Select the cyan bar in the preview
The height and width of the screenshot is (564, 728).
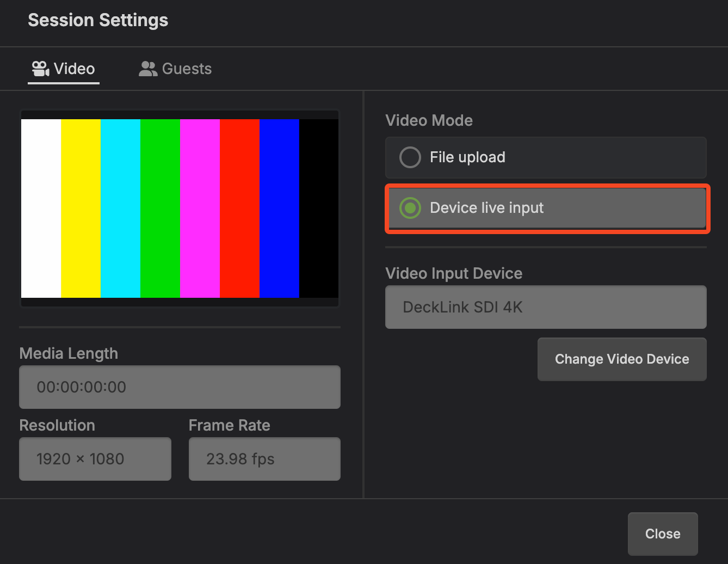coord(120,209)
